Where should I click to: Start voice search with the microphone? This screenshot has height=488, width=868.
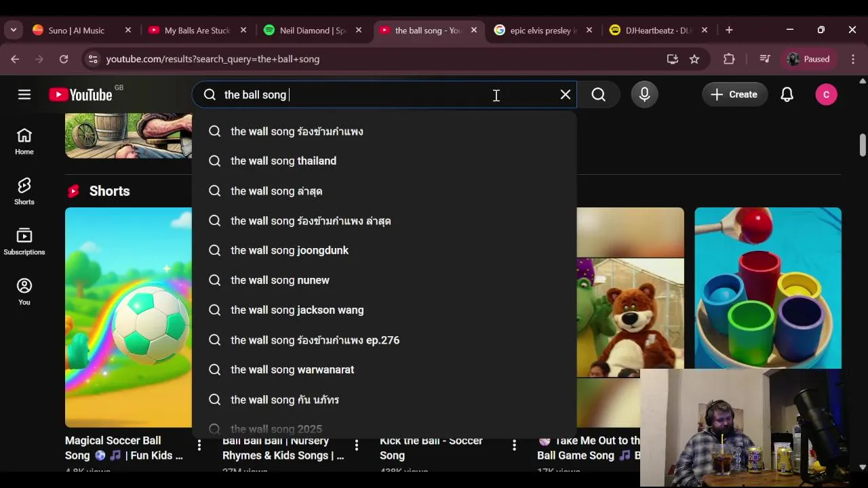click(x=645, y=95)
